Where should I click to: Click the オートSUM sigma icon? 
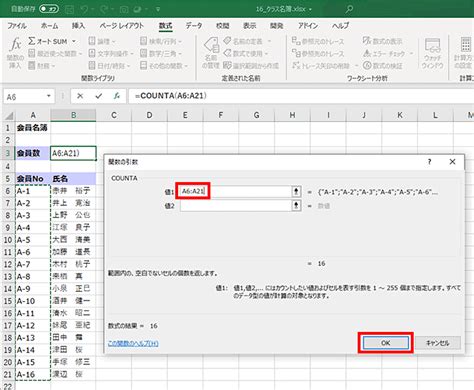click(32, 41)
